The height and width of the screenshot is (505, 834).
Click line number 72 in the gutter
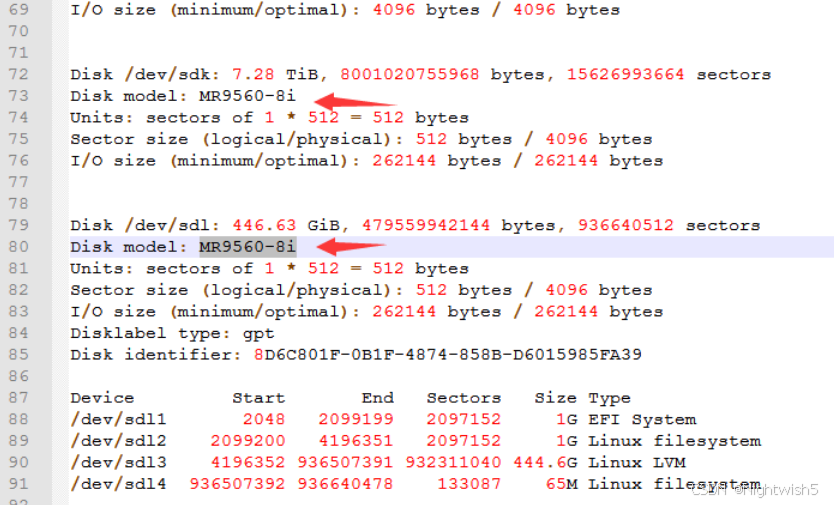pos(18,74)
